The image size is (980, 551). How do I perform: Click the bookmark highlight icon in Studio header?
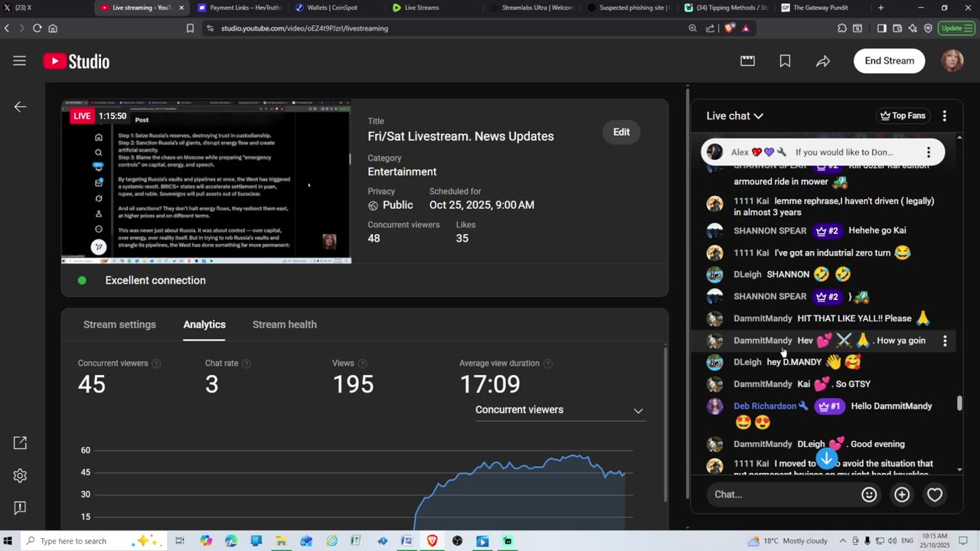[785, 61]
